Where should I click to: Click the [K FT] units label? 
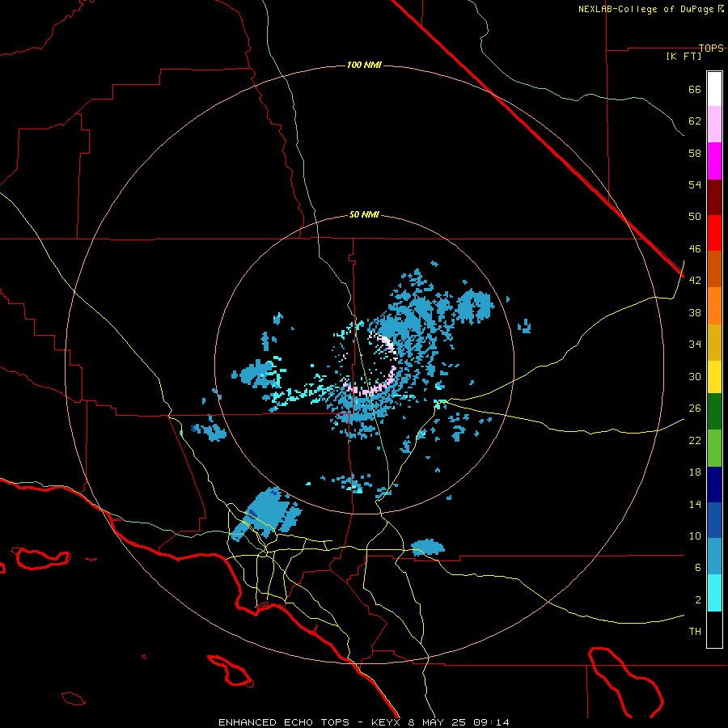click(684, 56)
